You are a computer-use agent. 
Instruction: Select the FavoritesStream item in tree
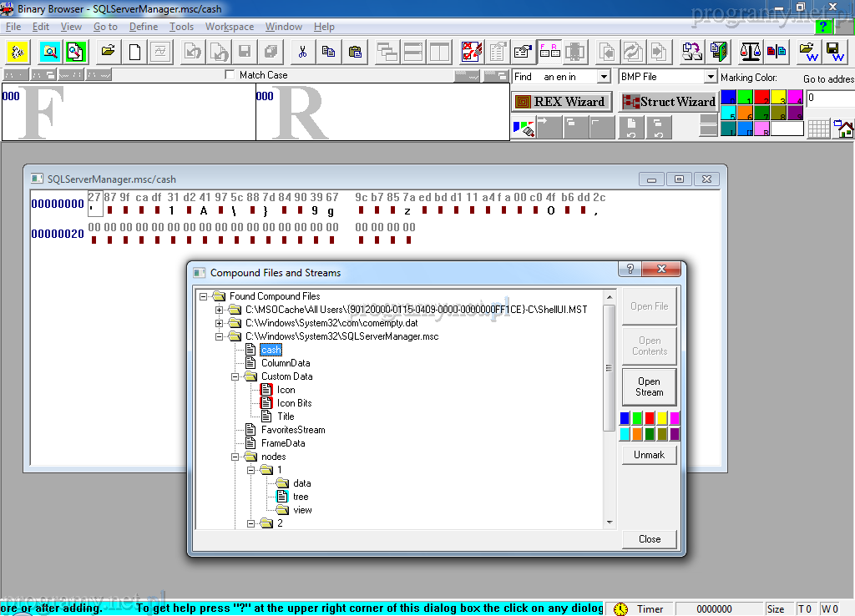pyautogui.click(x=292, y=430)
